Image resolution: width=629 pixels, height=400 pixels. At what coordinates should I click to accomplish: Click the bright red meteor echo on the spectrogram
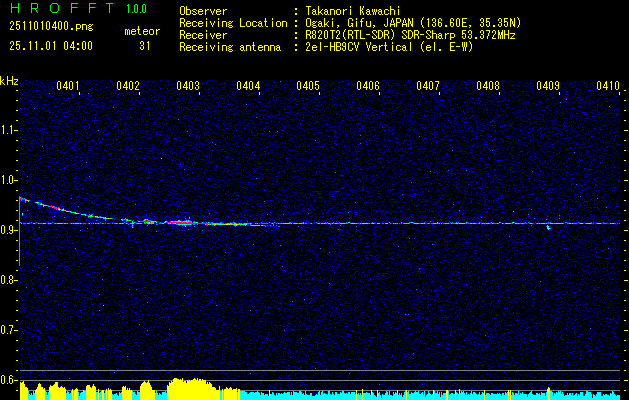[x=184, y=223]
